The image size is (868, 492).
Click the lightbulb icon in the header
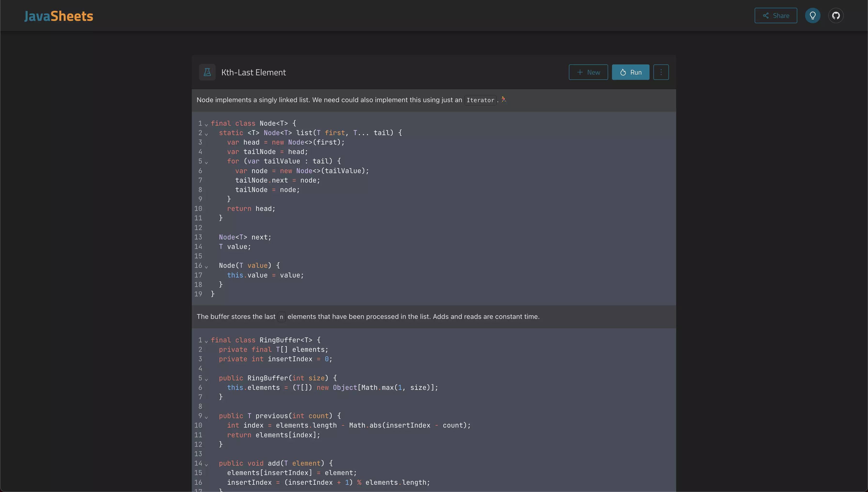(813, 15)
